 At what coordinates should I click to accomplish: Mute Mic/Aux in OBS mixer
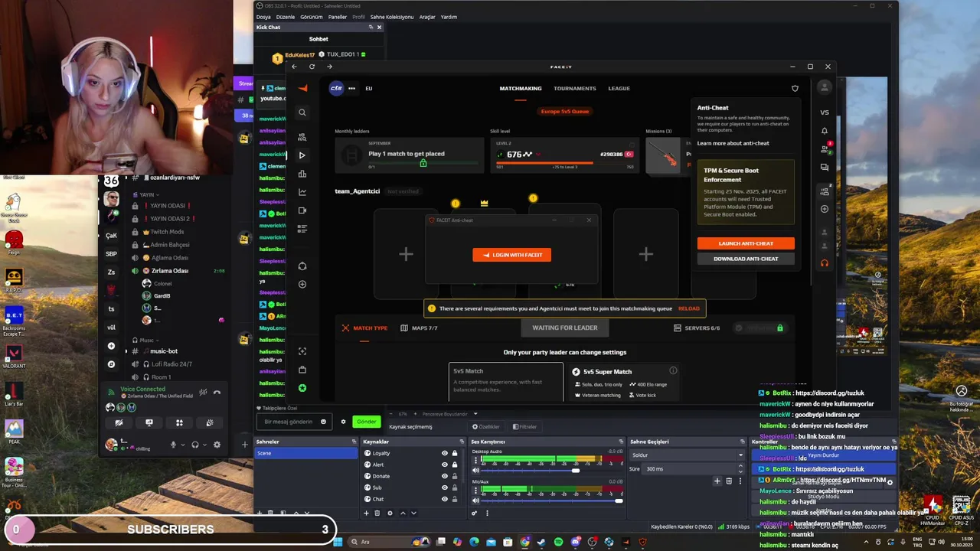[x=475, y=500]
